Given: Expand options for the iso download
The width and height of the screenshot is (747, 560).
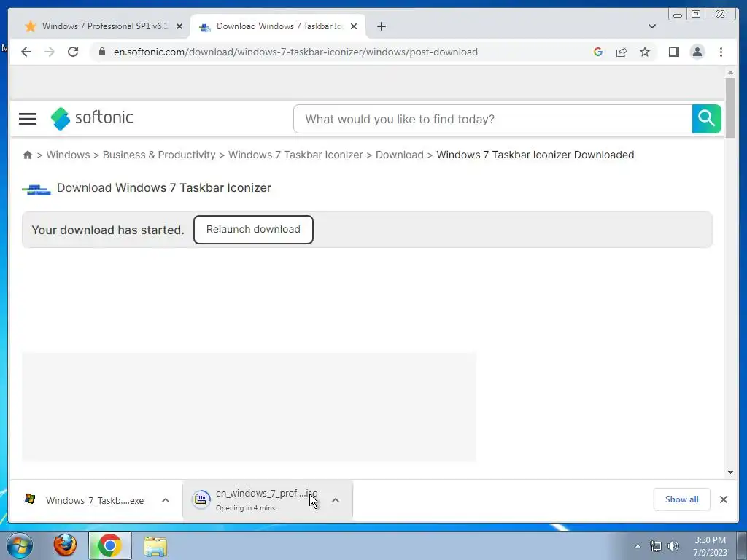Looking at the screenshot, I should [x=336, y=500].
